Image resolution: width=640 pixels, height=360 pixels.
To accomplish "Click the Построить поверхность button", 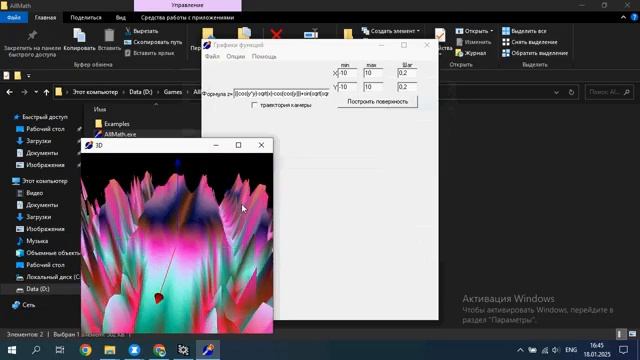I will (378, 102).
